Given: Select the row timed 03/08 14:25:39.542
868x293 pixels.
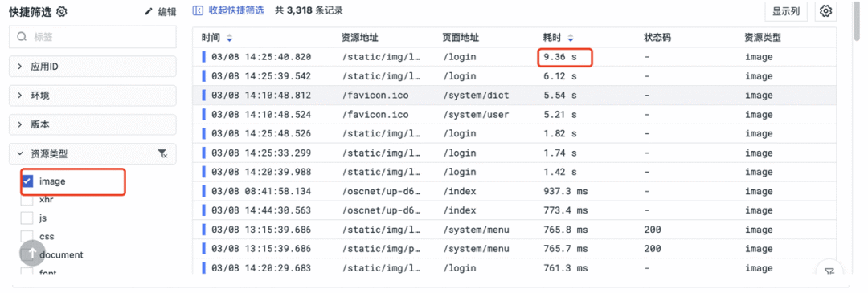Looking at the screenshot, I should pyautogui.click(x=514, y=75).
